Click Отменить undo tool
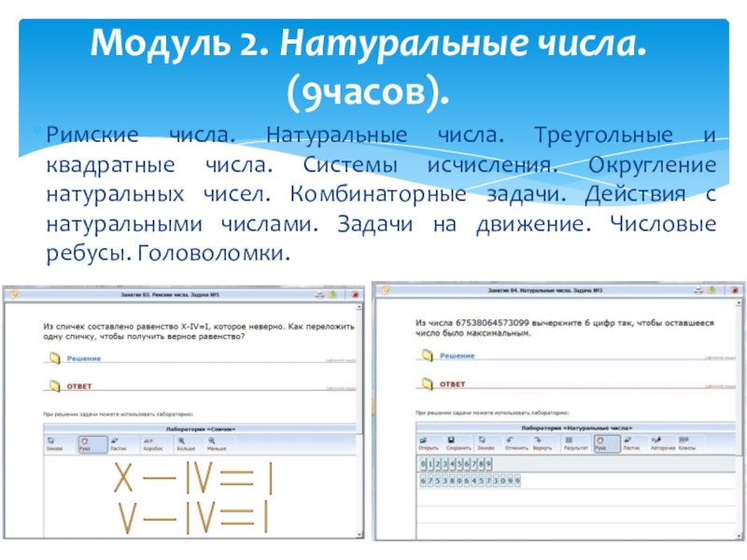The width and height of the screenshot is (747, 560). (x=516, y=443)
